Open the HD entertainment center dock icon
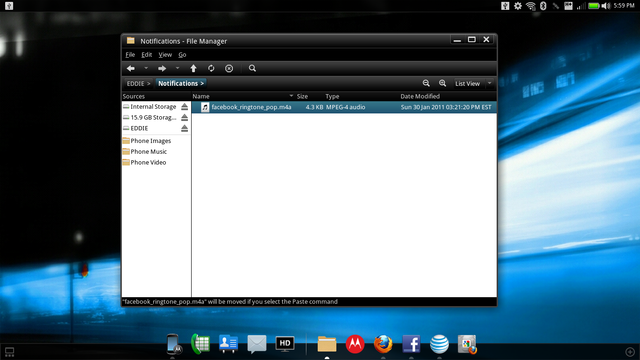 (x=285, y=344)
